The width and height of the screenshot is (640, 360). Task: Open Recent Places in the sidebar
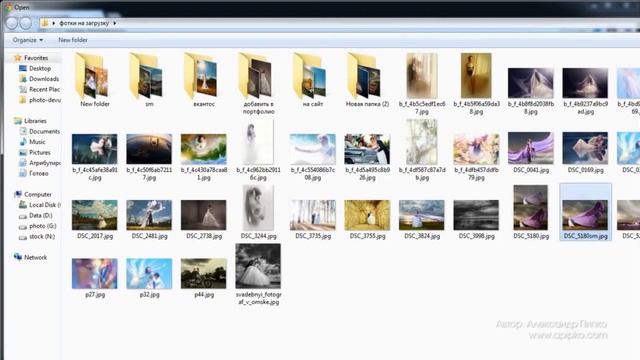(44, 89)
